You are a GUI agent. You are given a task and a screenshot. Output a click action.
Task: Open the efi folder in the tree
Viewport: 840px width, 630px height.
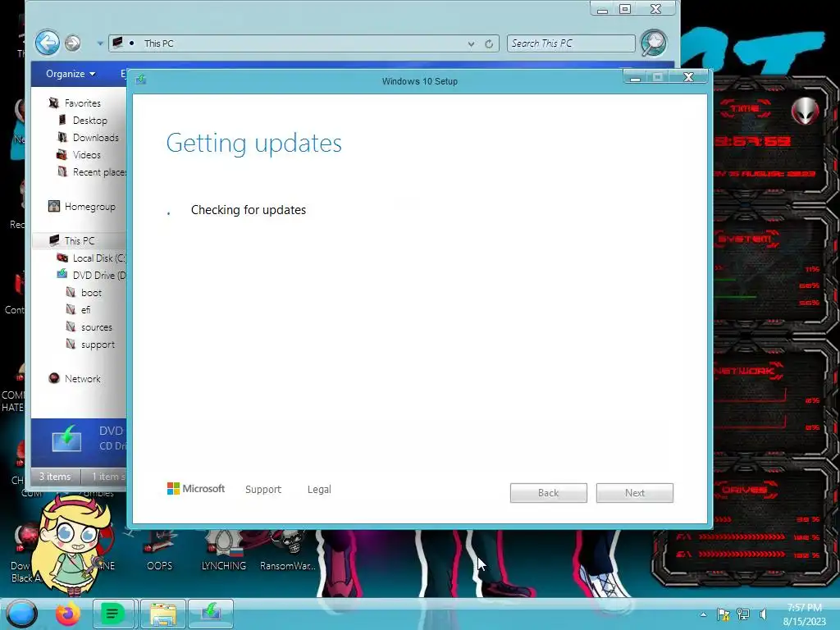(85, 309)
